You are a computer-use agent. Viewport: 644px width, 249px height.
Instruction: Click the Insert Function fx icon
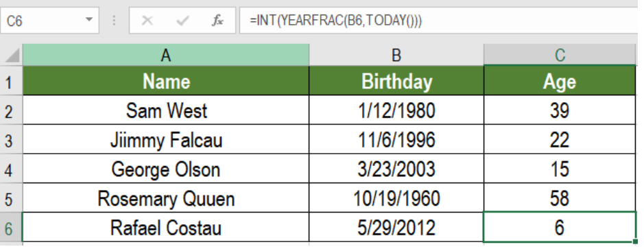coord(217,20)
